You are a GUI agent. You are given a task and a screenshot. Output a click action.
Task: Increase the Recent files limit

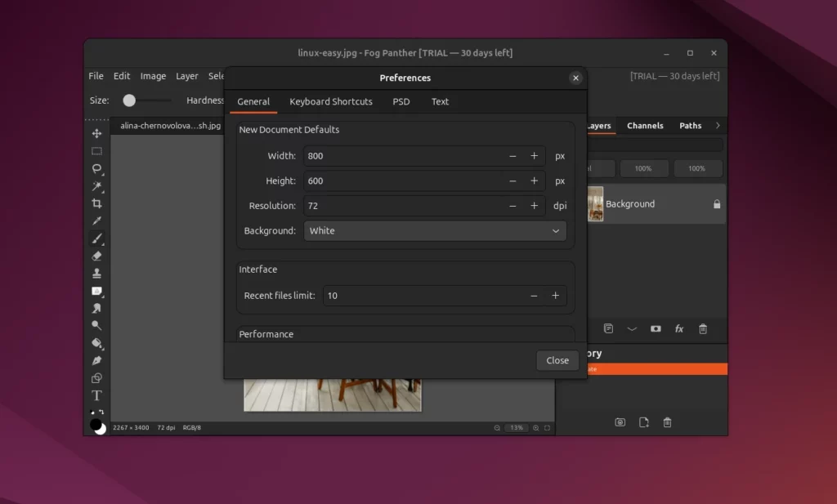[555, 295]
